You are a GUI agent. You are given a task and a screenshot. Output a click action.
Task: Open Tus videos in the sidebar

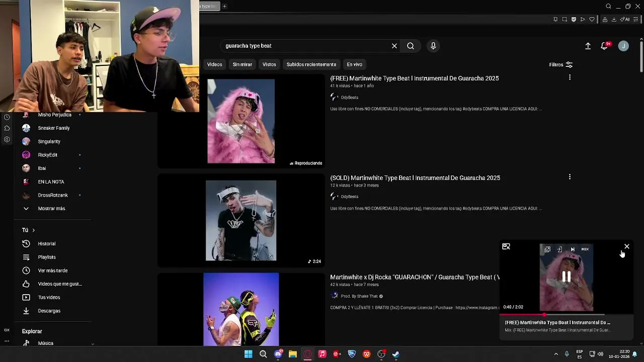(x=49, y=298)
